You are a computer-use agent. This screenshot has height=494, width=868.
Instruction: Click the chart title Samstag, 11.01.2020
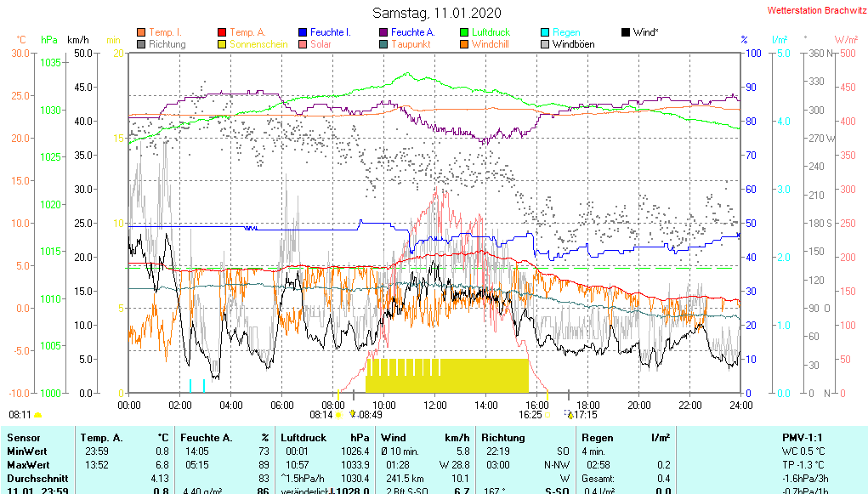coord(437,13)
